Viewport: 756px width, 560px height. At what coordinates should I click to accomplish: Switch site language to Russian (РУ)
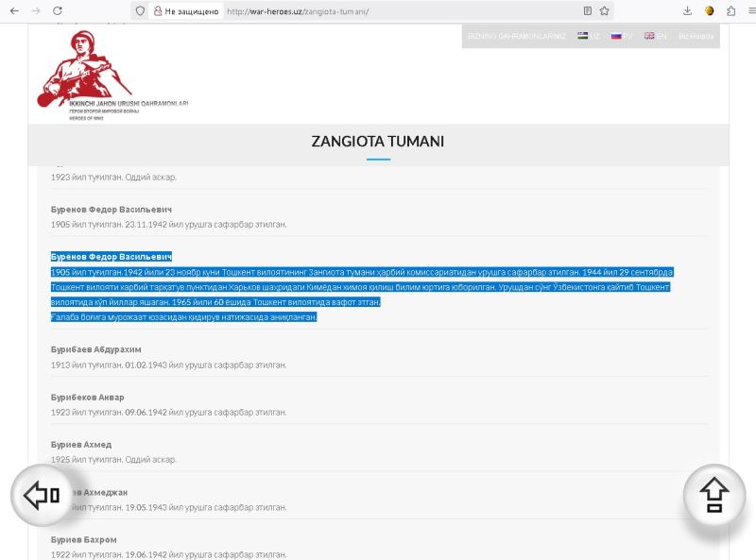pos(621,36)
